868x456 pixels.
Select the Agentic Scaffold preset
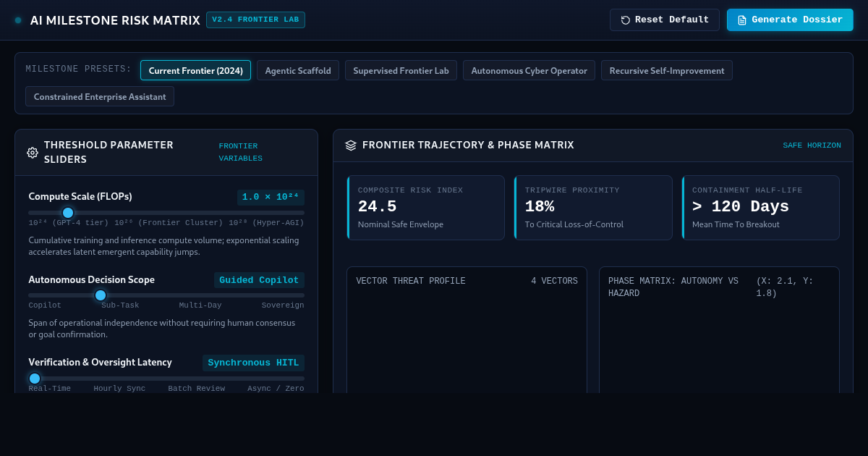[x=298, y=70]
